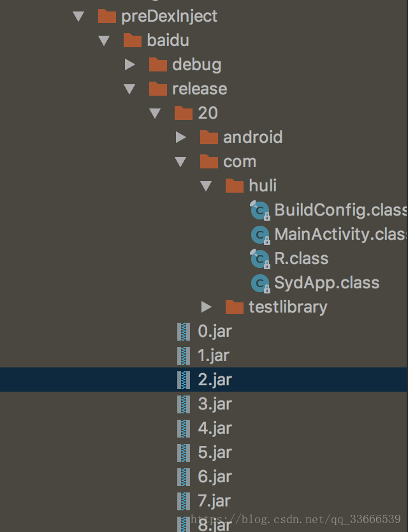
Task: Click the 3.jar archive icon
Action: 184,404
